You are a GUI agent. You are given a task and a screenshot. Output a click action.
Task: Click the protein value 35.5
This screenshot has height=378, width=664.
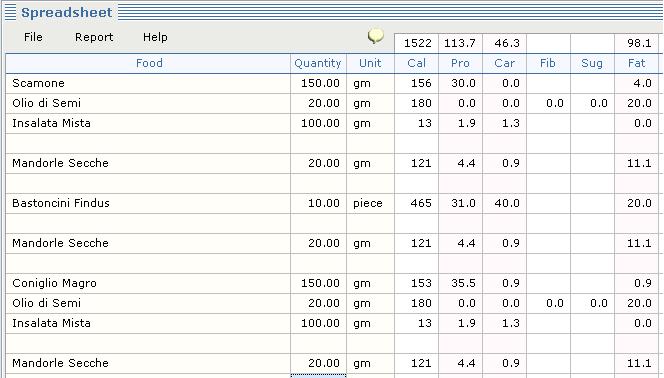tap(460, 283)
